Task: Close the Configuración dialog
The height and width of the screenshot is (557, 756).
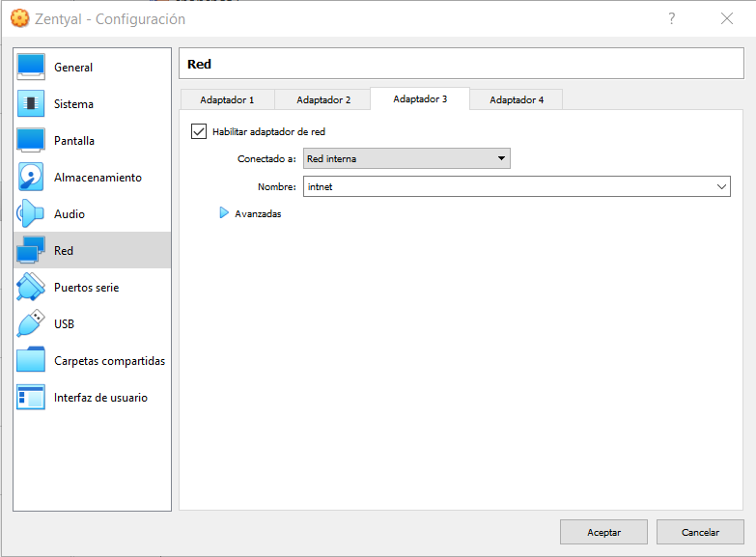Action: click(x=727, y=18)
